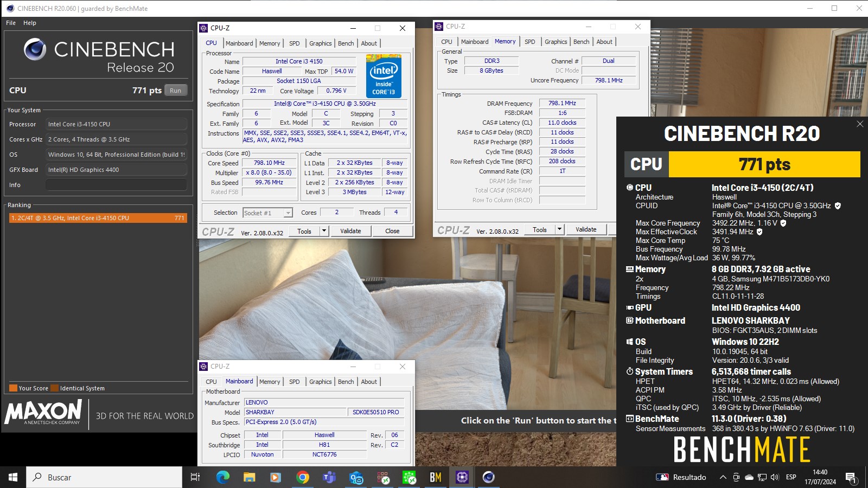Screen dimensions: 868x488
Task: Close the BenchMate result panel
Action: pos(860,124)
